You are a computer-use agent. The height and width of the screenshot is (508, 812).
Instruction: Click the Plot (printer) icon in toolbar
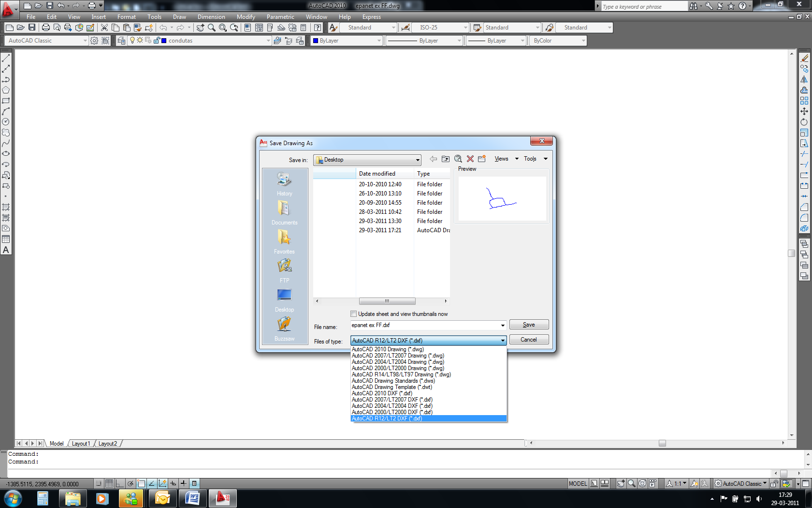(46, 28)
